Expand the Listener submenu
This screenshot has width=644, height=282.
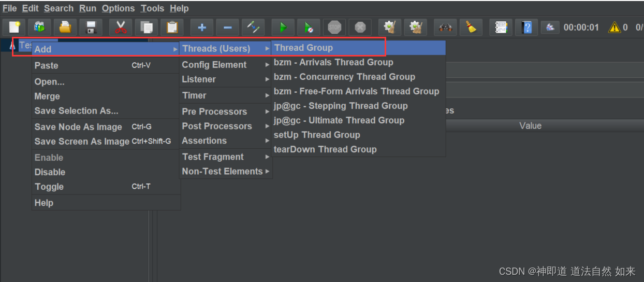(225, 79)
